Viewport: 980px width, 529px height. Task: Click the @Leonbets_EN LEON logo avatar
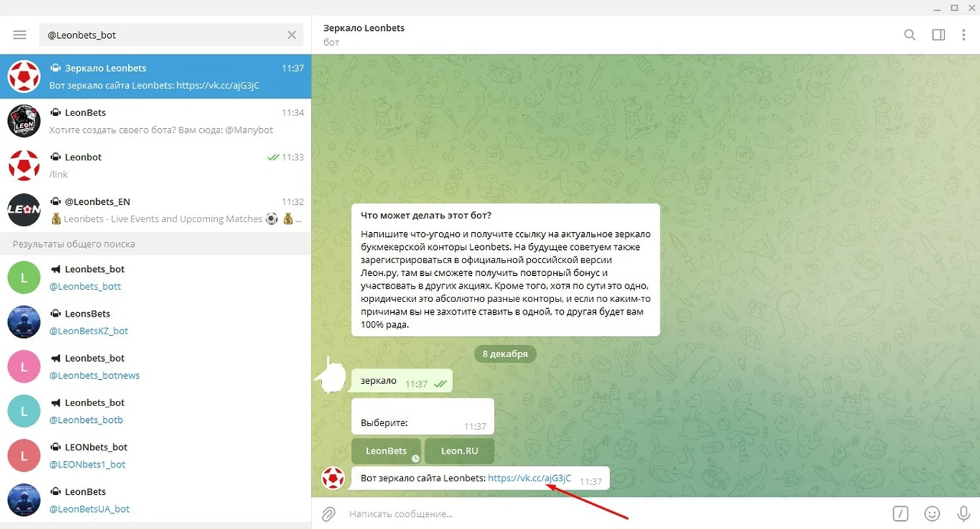pyautogui.click(x=24, y=209)
